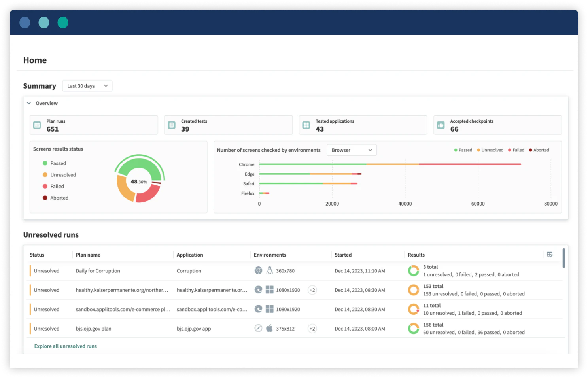Select the Chrome browser icon in Daily for Corruption row

click(258, 270)
